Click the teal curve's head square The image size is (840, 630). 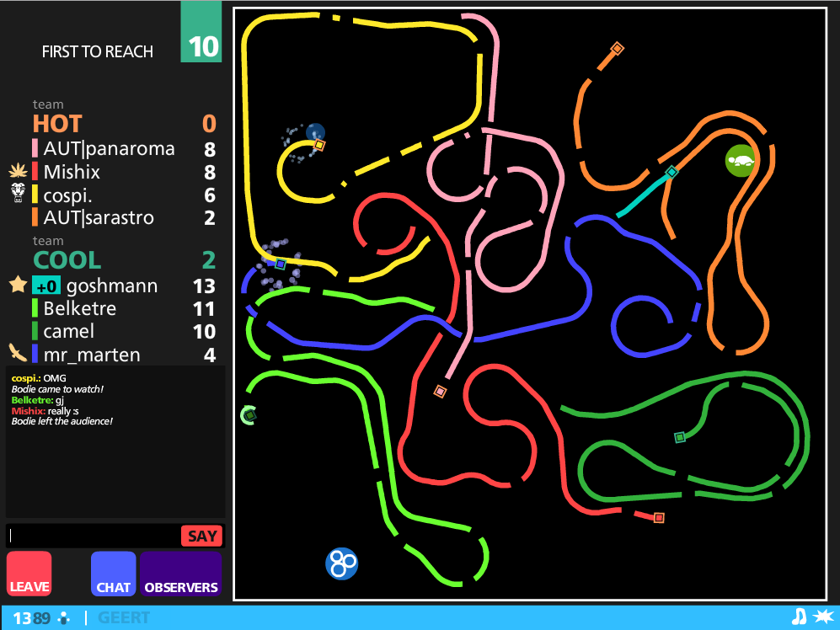(x=671, y=172)
